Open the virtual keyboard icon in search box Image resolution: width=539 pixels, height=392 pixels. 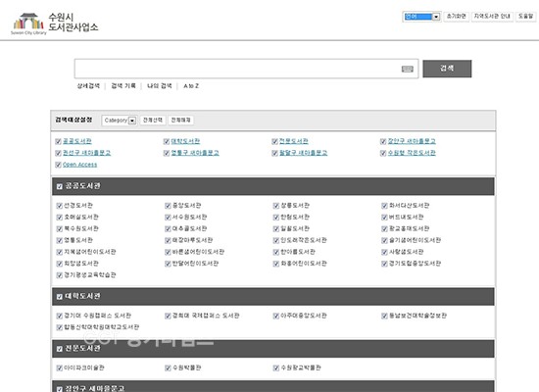click(x=408, y=70)
